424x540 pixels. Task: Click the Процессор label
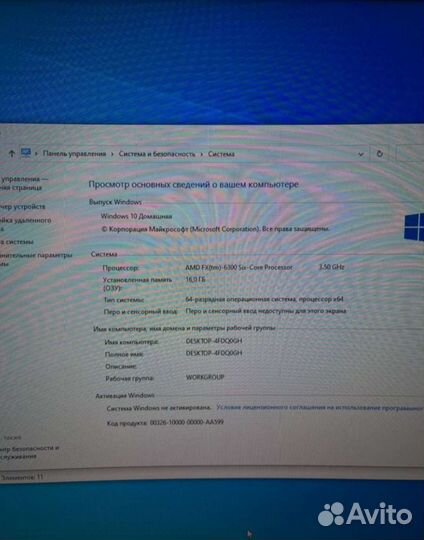point(121,268)
